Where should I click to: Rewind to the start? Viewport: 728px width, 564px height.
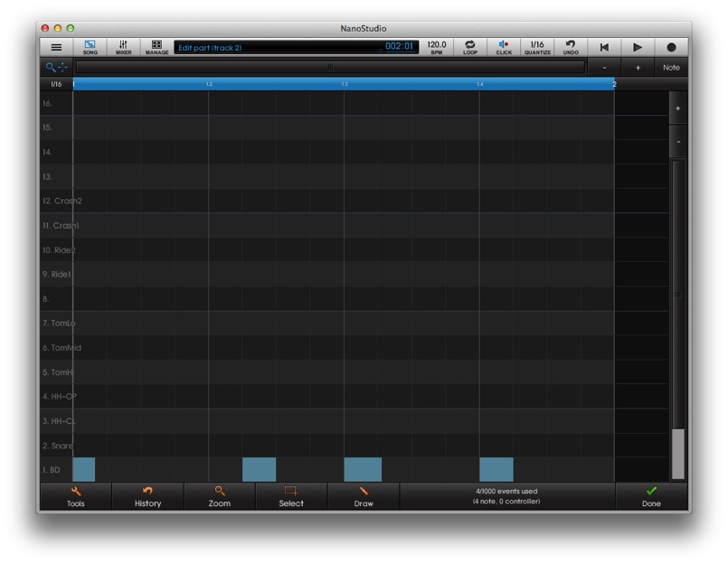pos(604,47)
